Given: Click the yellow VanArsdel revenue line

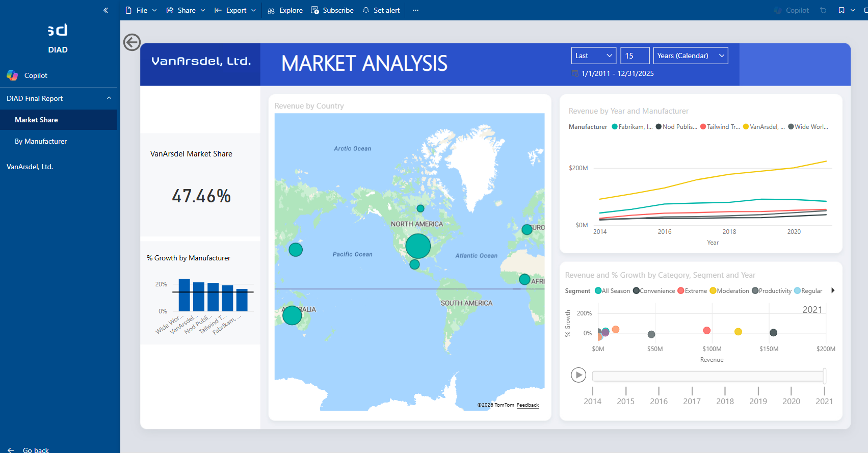Looking at the screenshot, I should [714, 177].
